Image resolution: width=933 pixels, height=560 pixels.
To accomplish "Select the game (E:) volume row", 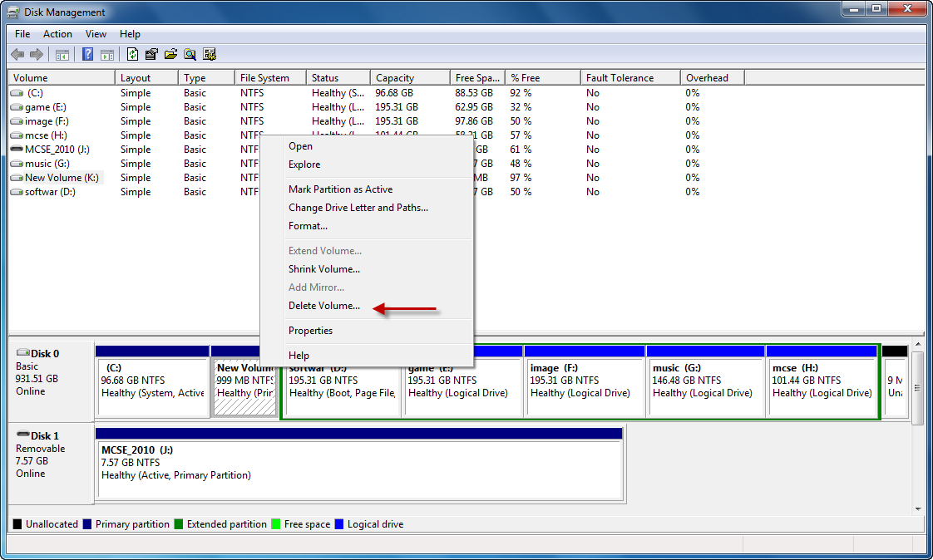I will (x=46, y=107).
